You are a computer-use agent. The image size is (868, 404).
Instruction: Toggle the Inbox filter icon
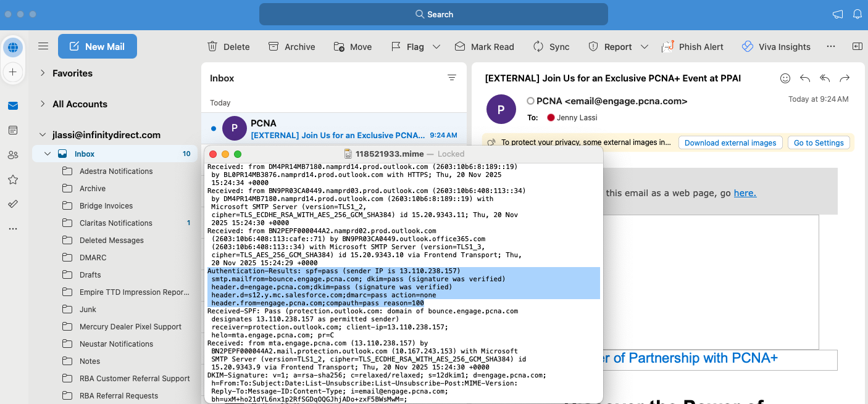pyautogui.click(x=452, y=78)
